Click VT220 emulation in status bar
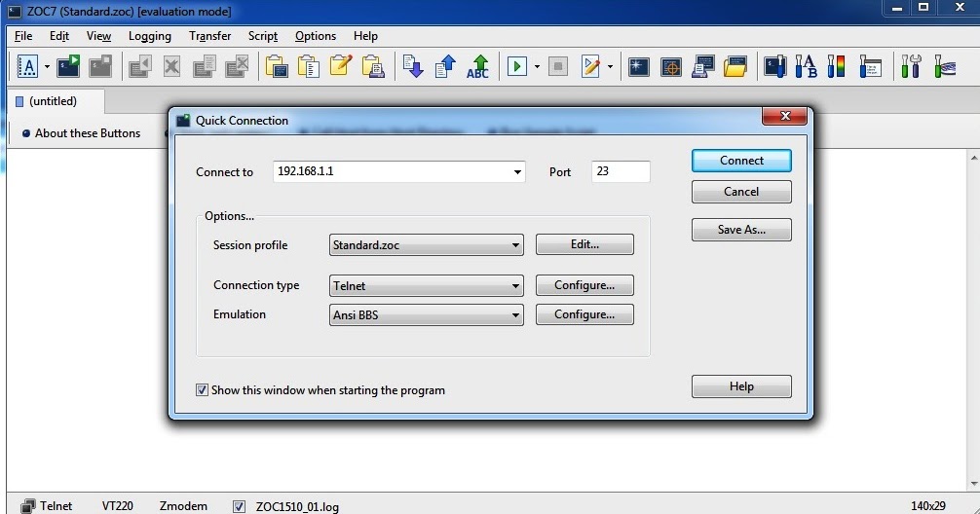This screenshot has width=980, height=514. click(118, 506)
